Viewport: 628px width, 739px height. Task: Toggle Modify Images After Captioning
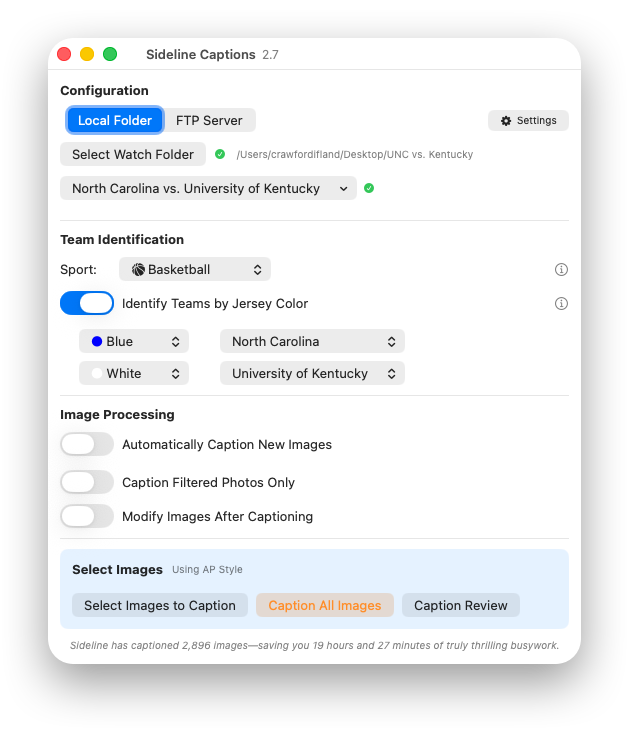pyautogui.click(x=87, y=516)
